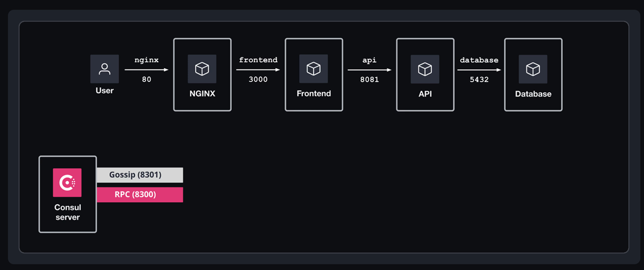Click the frontend arrow label
This screenshot has width=644, height=270.
point(258,60)
